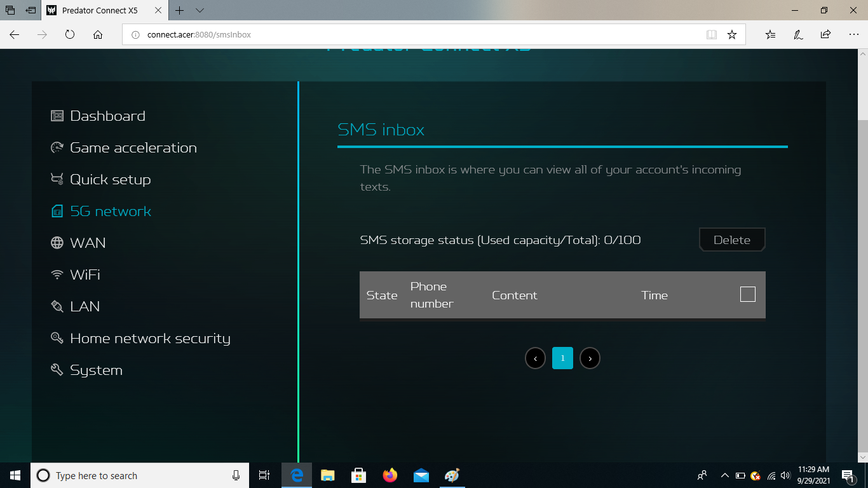The image size is (868, 488).
Task: Click the 5G network SIM icon
Action: (x=57, y=211)
